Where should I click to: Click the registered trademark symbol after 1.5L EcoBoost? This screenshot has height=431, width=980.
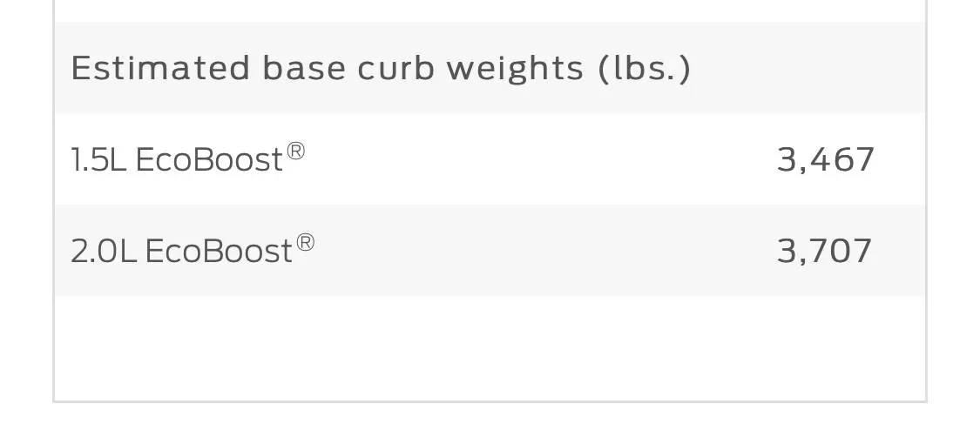pos(296,152)
